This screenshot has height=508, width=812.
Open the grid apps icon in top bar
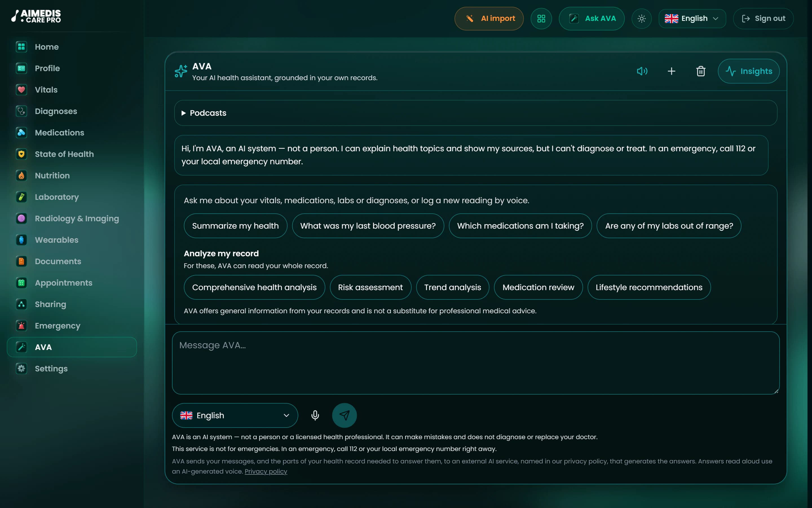tap(541, 18)
